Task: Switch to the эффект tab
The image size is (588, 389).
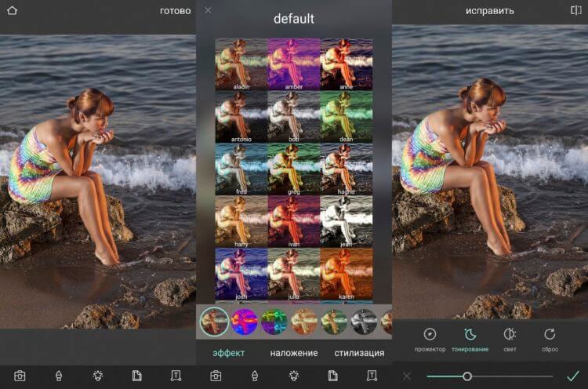Action: point(228,353)
